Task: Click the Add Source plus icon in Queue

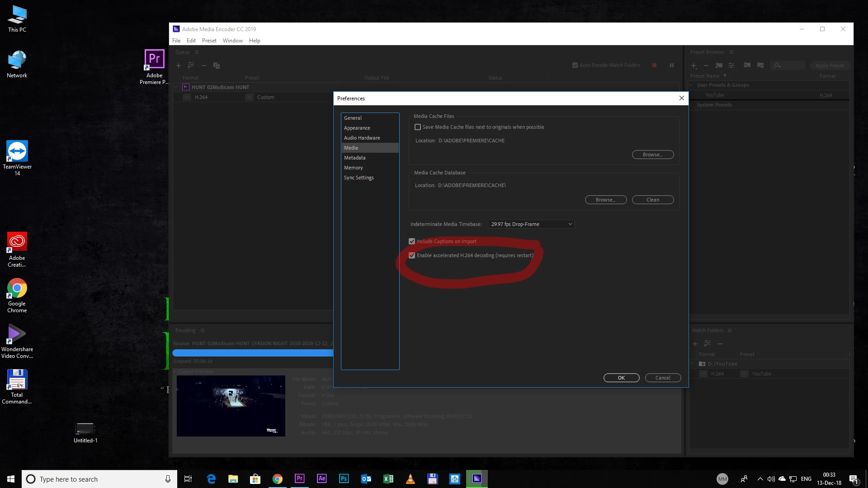Action: click(179, 66)
